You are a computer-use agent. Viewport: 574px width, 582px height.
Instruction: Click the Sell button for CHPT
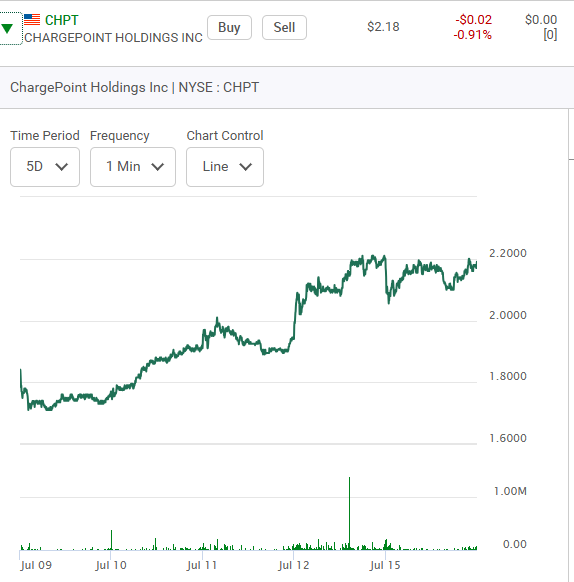[x=284, y=27]
